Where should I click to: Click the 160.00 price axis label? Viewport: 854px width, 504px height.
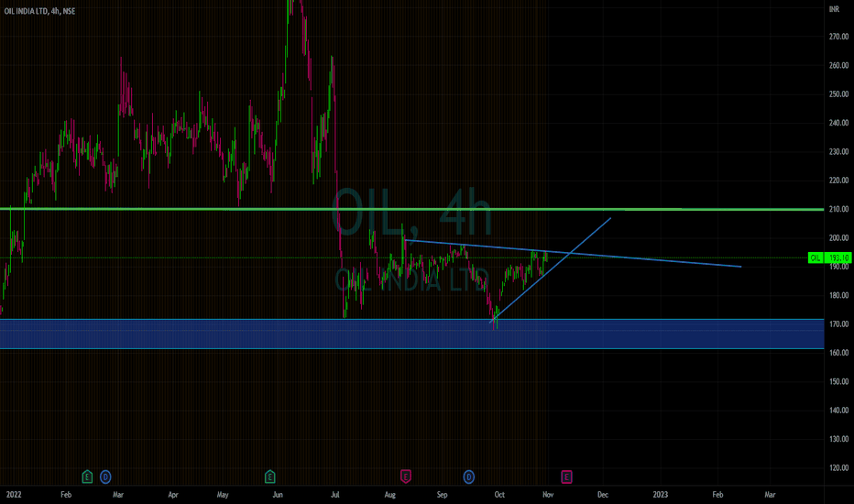(838, 353)
